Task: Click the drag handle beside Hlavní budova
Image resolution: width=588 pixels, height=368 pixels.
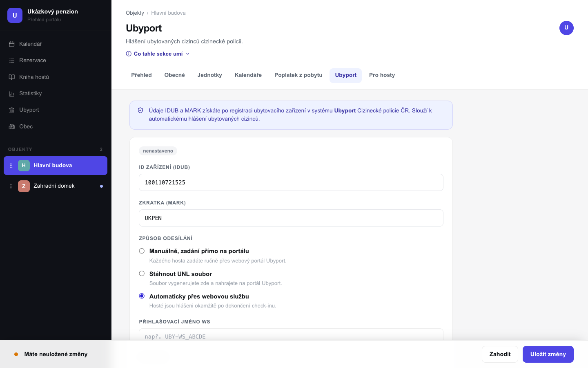Action: [x=11, y=166]
